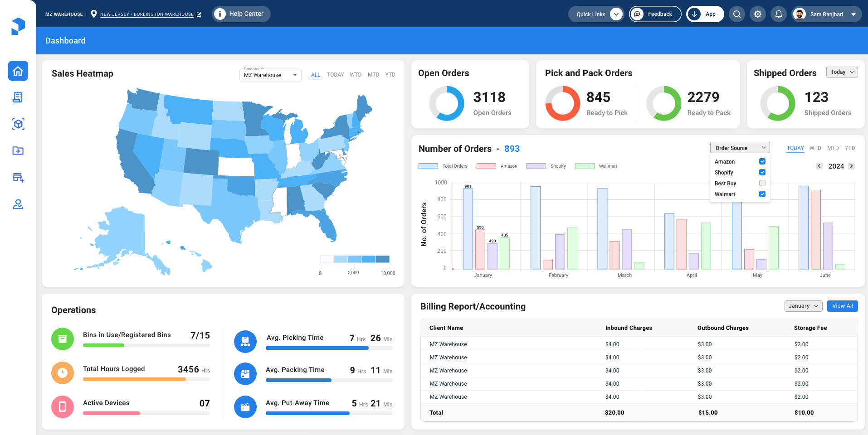Select YTD tab in Number of Orders

pos(850,148)
